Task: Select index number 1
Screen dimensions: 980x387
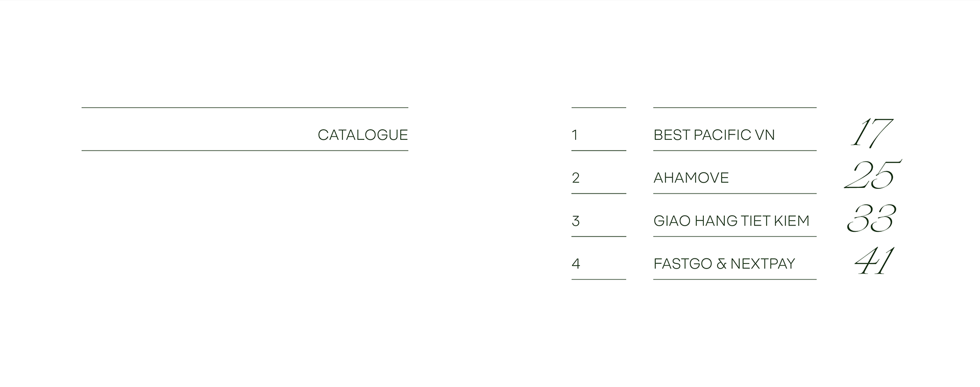Action: coord(575,135)
